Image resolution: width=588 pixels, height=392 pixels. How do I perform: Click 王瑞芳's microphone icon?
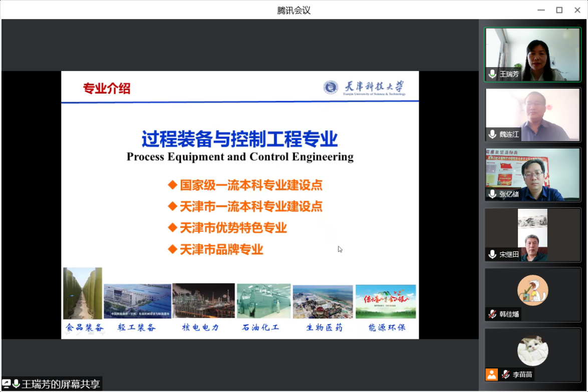493,74
